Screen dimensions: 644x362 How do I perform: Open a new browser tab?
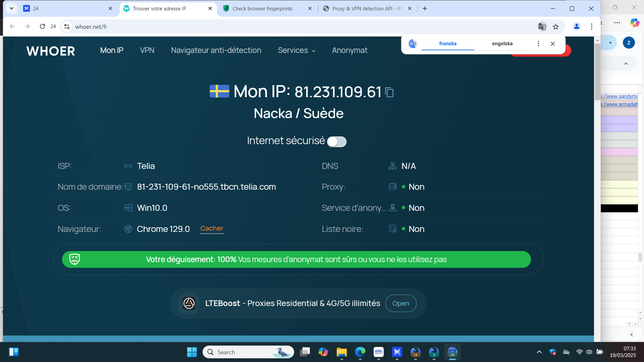coord(425,8)
